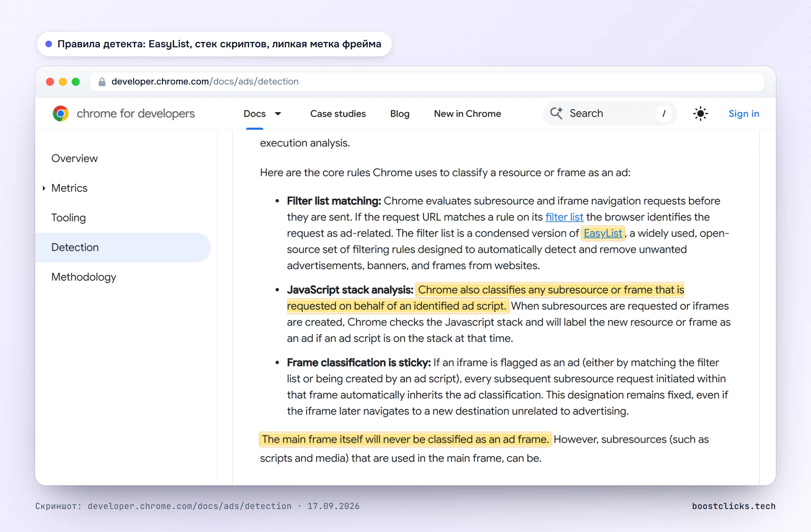Click highlighted 'The main frame itself' sentence
Screen dimensions: 811x532
click(405, 439)
